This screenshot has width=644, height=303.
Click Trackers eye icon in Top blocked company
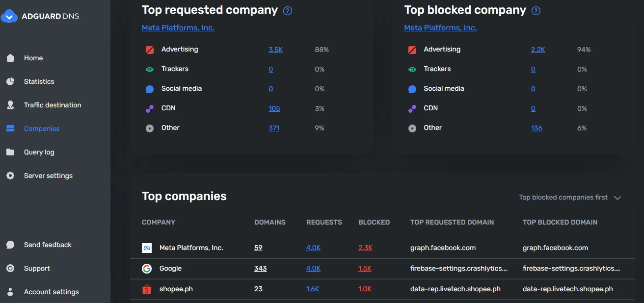click(412, 69)
